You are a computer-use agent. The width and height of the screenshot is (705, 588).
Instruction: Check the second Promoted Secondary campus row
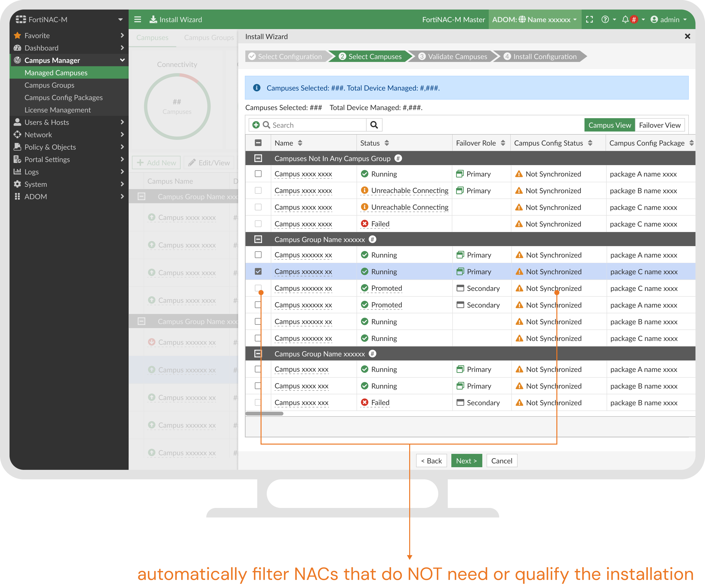click(x=258, y=305)
